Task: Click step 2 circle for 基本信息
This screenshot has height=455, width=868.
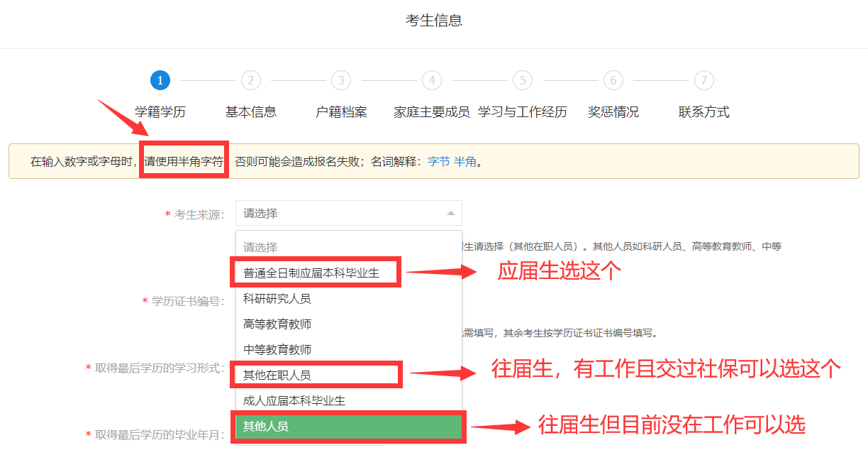Action: 250,80
